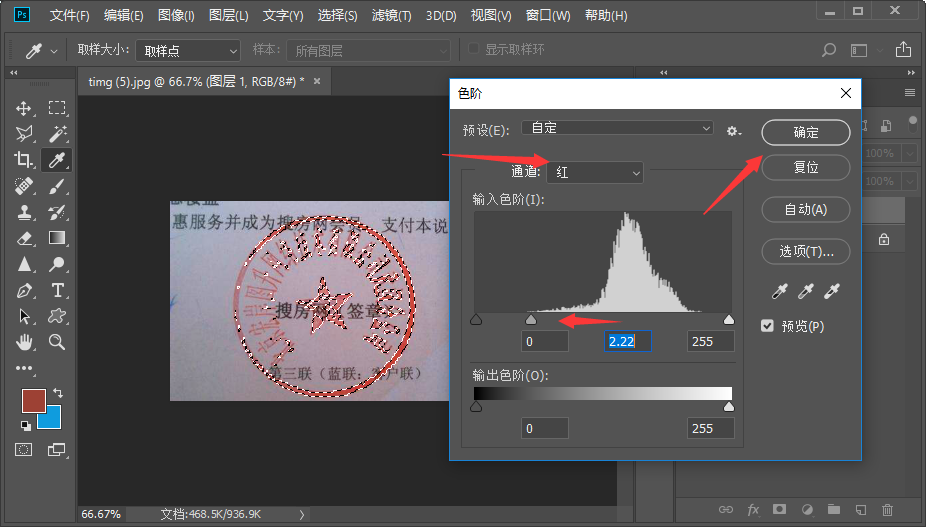Open the 窗口(W) menu
926x527 pixels.
pyautogui.click(x=548, y=15)
